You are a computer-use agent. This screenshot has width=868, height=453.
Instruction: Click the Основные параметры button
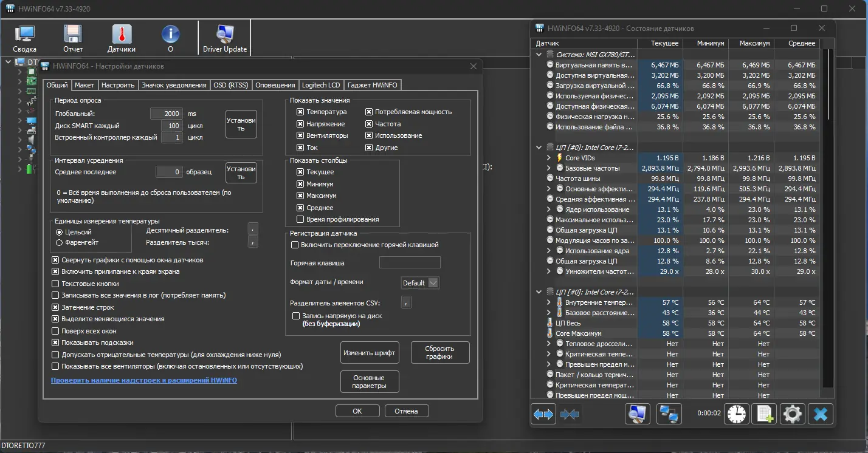370,381
